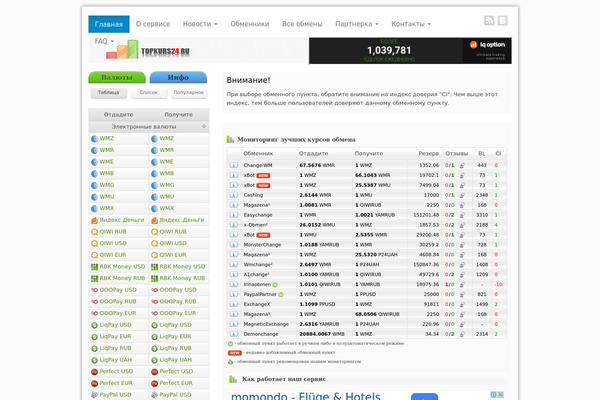Open the Все обмены menu item
This screenshot has width=600, height=400.
click(x=302, y=24)
